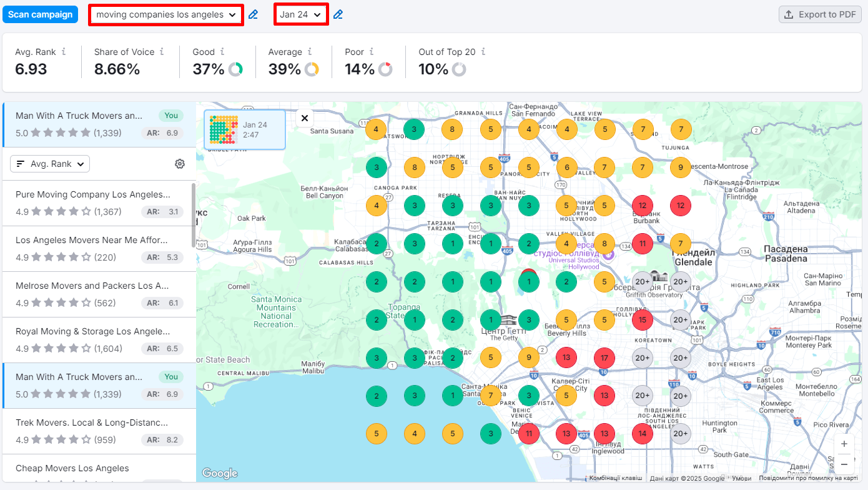The height and width of the screenshot is (490, 868).
Task: Click the Scan campaign button
Action: (x=40, y=14)
